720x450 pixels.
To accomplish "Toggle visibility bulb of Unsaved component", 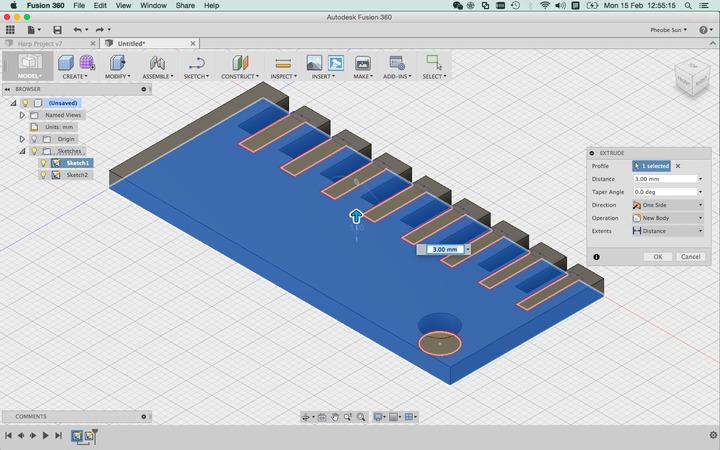I will [x=26, y=103].
